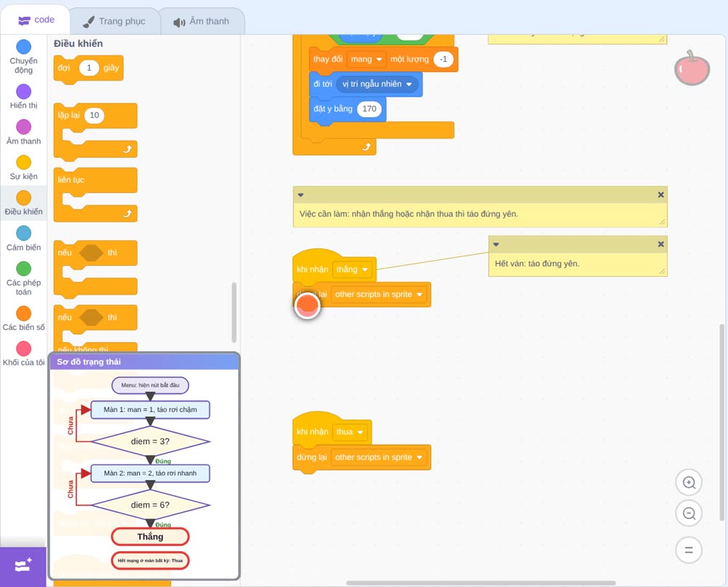
Task: Switch to the code tab
Action: pos(36,20)
